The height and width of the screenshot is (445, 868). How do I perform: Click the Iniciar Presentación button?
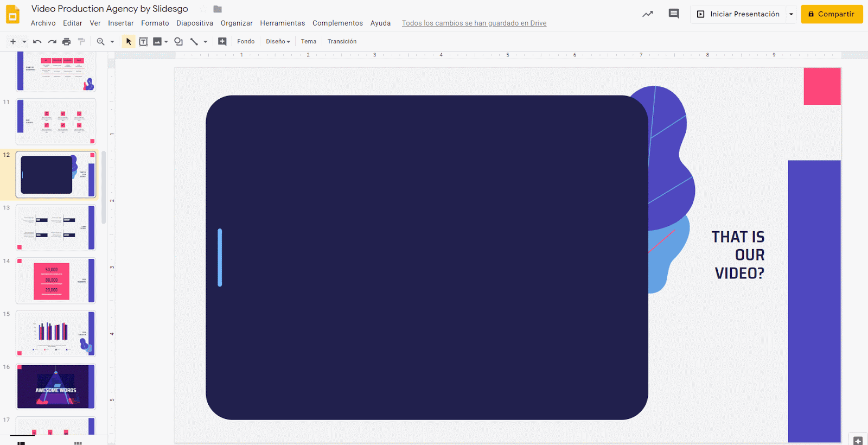[738, 14]
